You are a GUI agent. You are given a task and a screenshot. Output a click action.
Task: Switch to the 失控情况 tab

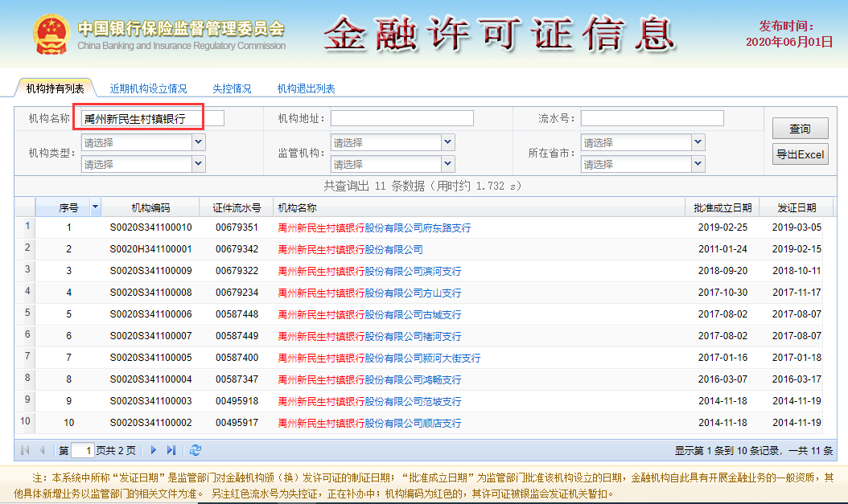[x=232, y=88]
